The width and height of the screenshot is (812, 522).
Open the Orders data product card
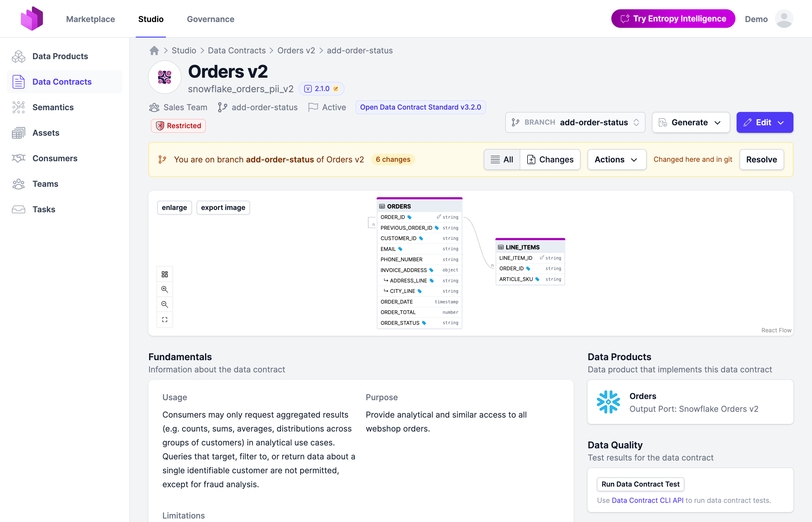690,402
